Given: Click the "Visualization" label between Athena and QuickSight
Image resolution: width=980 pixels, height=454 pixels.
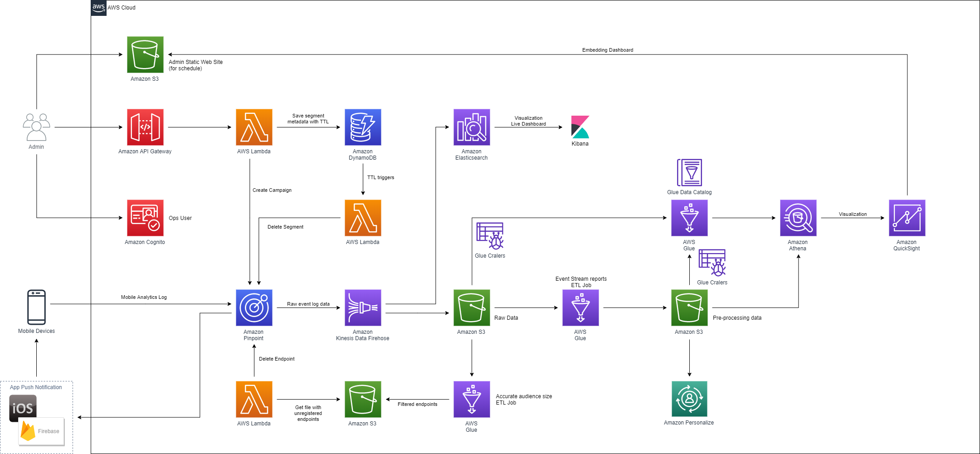Looking at the screenshot, I should (x=853, y=214).
